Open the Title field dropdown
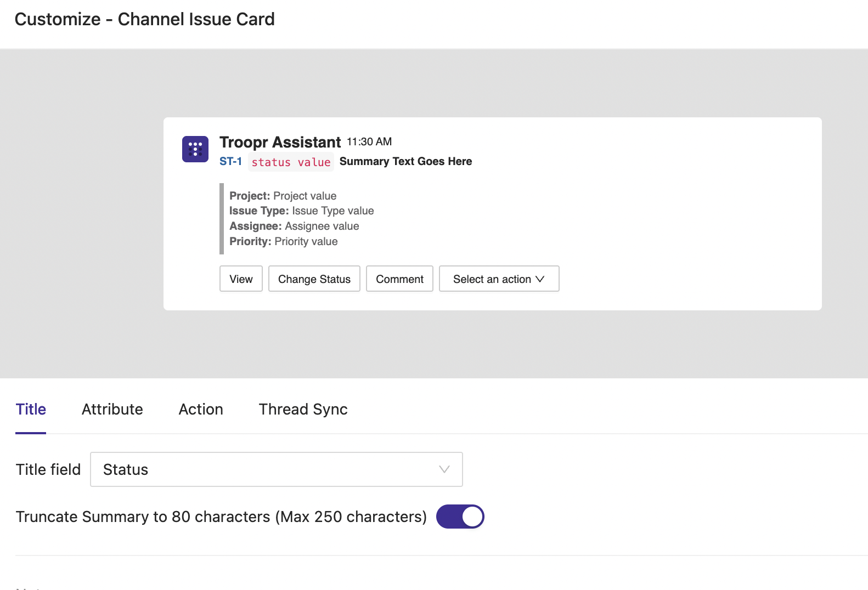 (x=277, y=469)
